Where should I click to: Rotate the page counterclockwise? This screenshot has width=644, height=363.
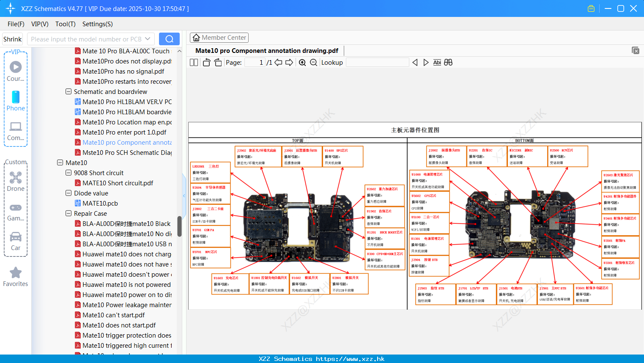206,63
